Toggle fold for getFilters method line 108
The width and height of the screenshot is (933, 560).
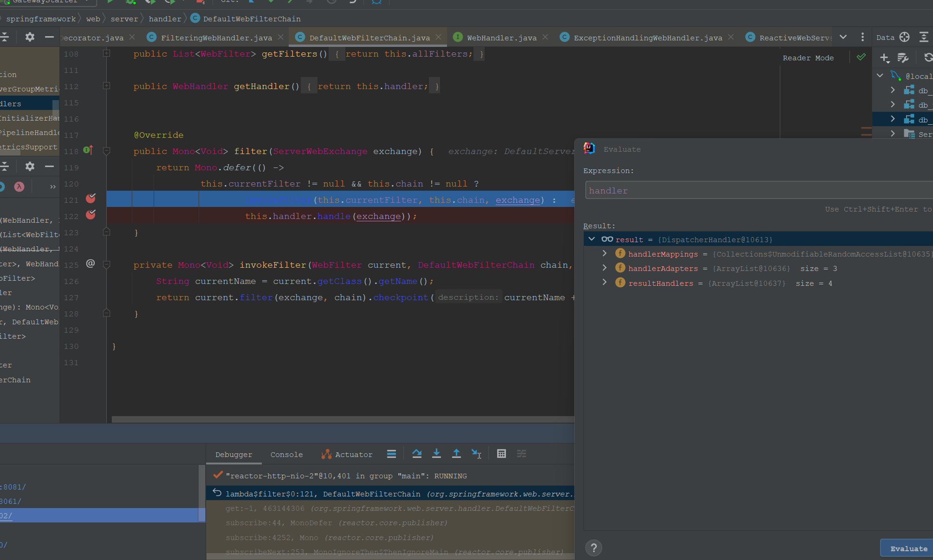point(106,53)
